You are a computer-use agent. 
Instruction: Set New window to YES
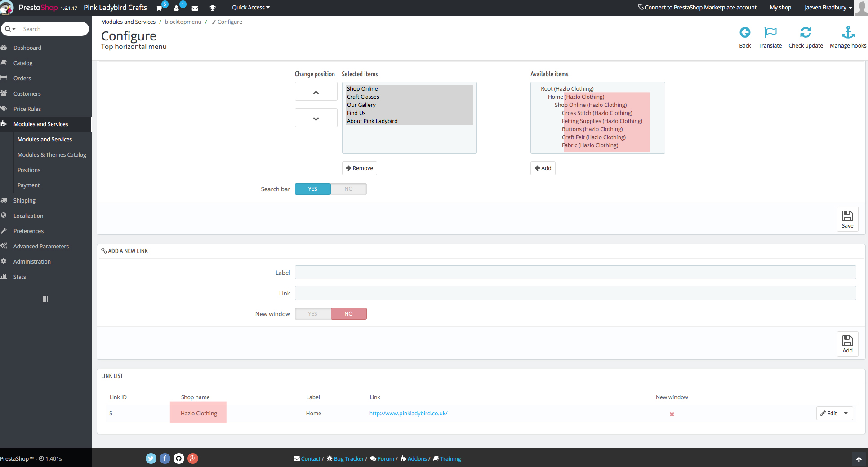pyautogui.click(x=313, y=314)
